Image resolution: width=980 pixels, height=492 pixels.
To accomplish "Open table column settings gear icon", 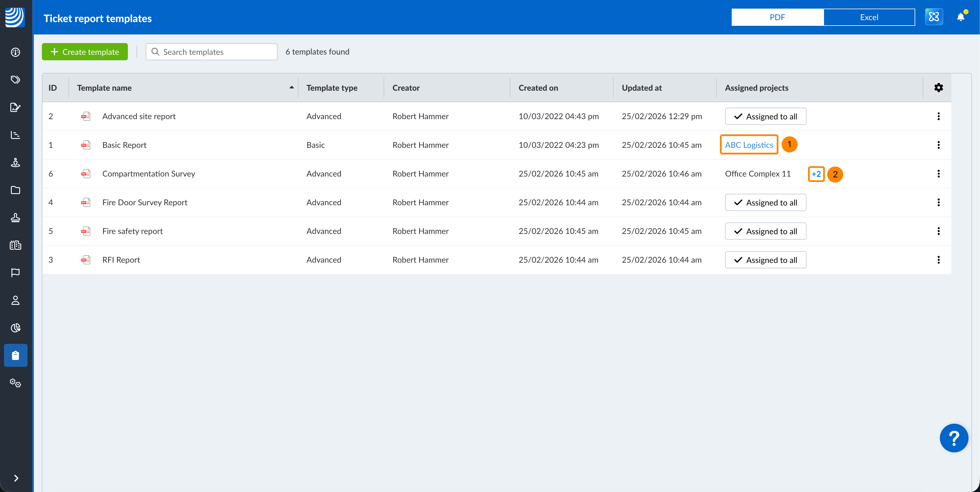I will click(938, 88).
